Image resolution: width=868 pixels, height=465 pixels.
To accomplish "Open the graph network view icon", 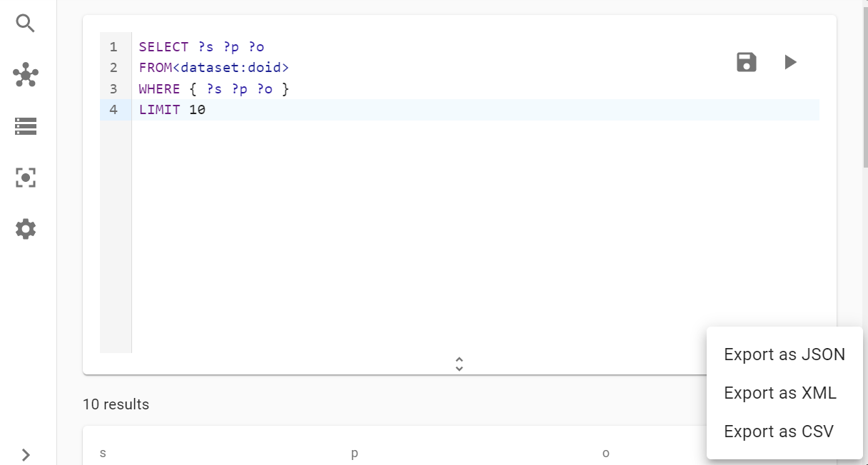I will [x=26, y=75].
